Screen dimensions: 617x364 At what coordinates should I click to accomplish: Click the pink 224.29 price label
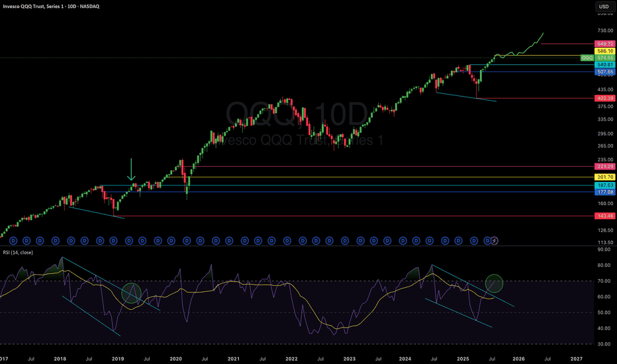click(605, 167)
